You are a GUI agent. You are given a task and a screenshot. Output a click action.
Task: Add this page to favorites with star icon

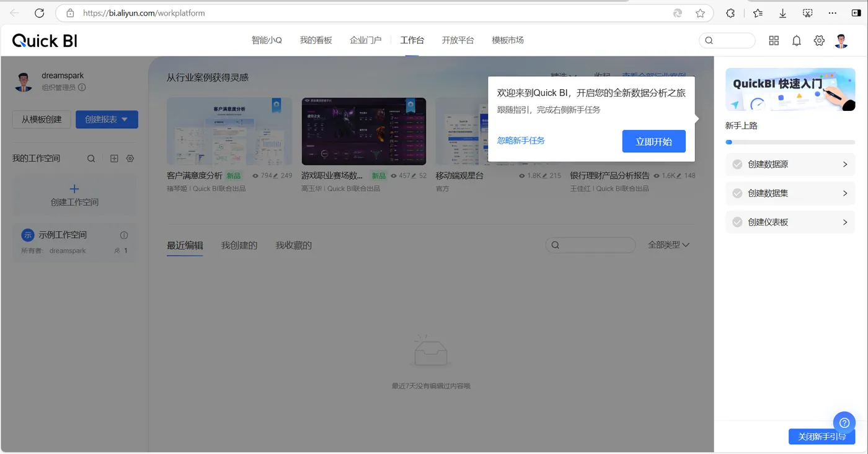pos(700,13)
